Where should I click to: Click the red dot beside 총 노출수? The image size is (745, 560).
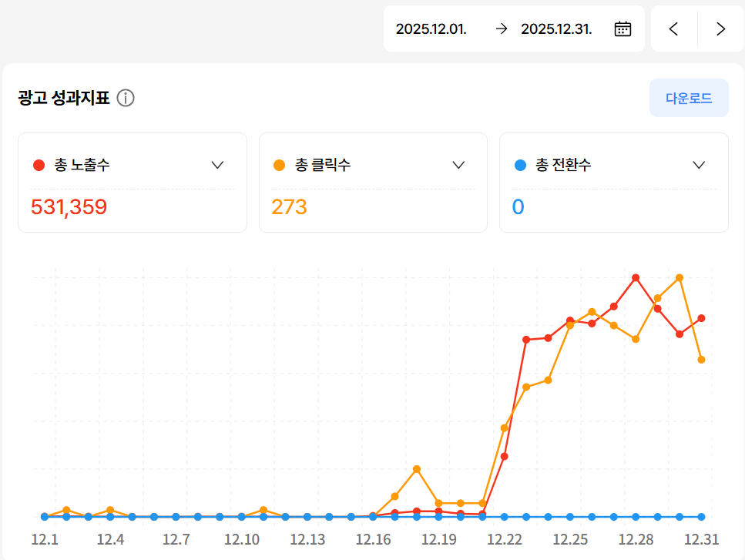coord(39,166)
